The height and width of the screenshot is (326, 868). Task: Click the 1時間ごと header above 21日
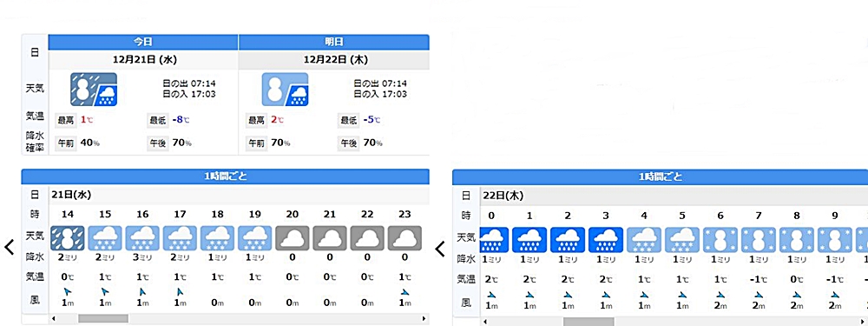pos(226,176)
